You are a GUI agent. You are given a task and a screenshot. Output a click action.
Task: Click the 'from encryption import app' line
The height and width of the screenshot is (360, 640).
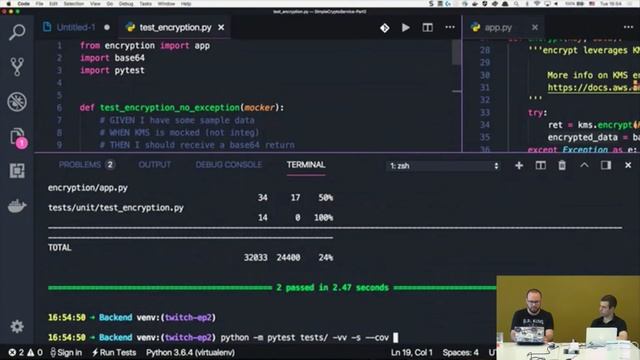(x=145, y=45)
